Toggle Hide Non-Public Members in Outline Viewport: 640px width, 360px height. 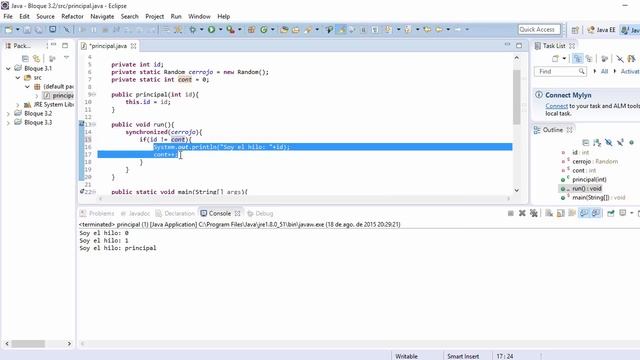[x=631, y=142]
